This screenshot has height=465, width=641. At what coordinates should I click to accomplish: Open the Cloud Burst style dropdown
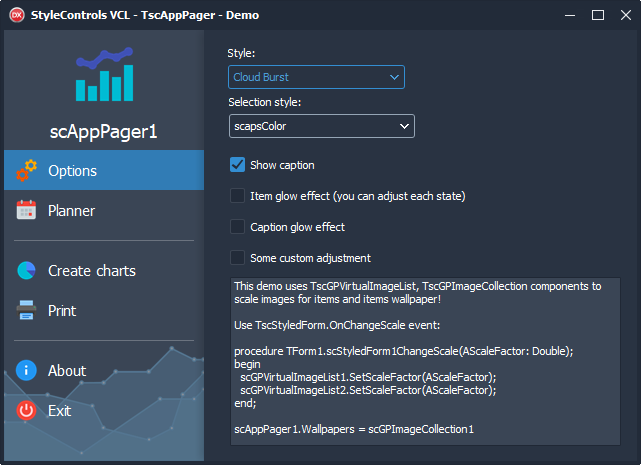(x=316, y=77)
